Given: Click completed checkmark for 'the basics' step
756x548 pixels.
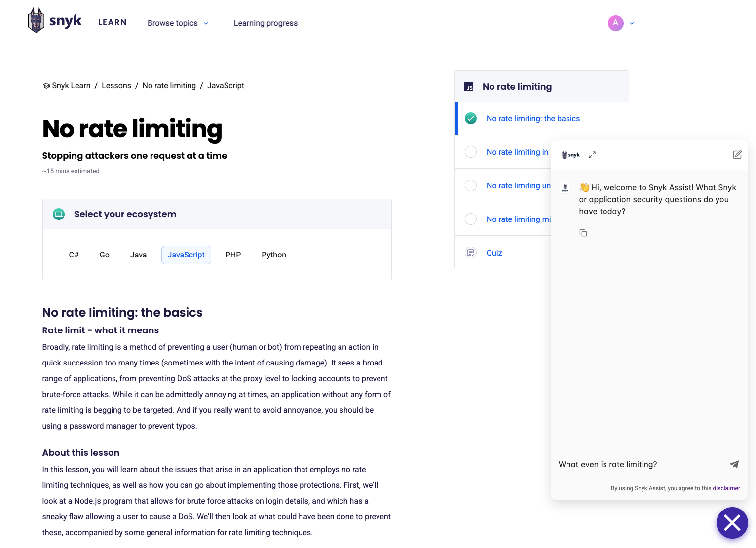Looking at the screenshot, I should (471, 118).
